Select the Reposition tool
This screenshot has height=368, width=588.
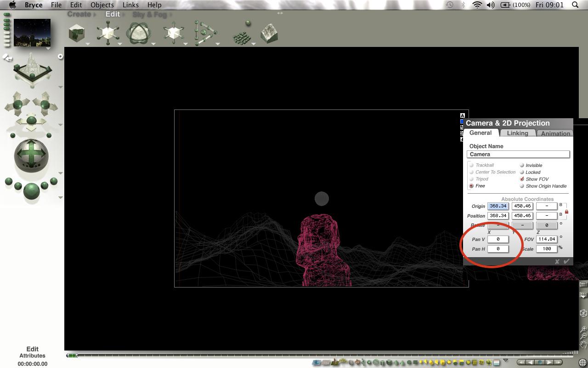(174, 33)
